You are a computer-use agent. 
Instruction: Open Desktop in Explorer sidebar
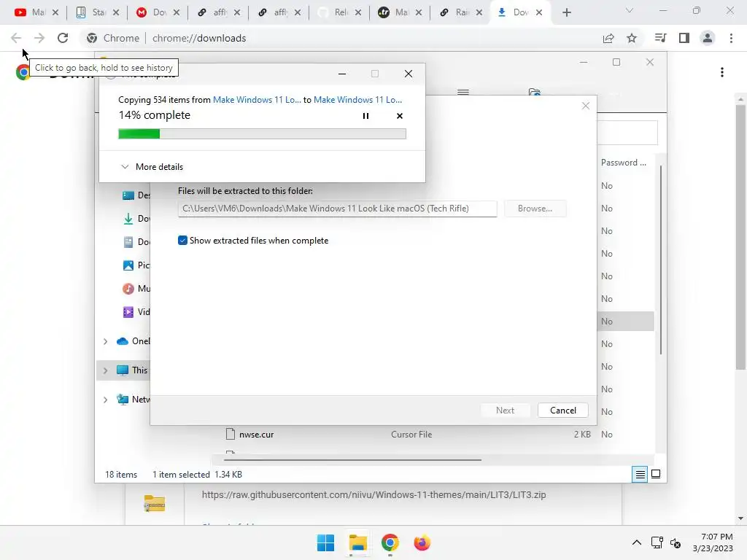pos(136,195)
